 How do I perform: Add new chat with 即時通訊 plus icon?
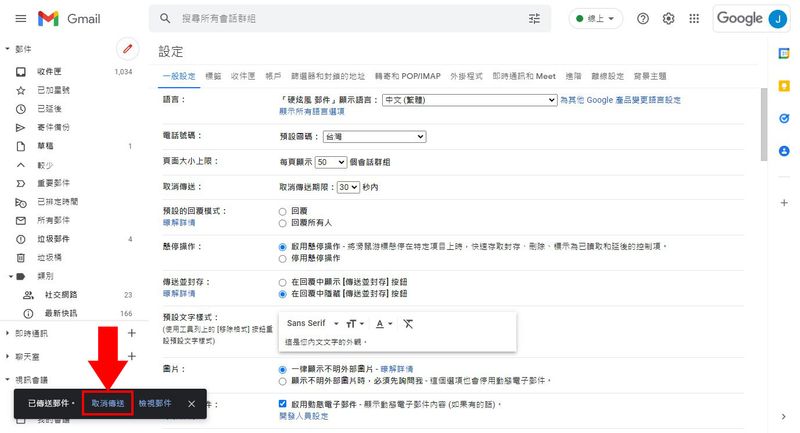click(132, 333)
